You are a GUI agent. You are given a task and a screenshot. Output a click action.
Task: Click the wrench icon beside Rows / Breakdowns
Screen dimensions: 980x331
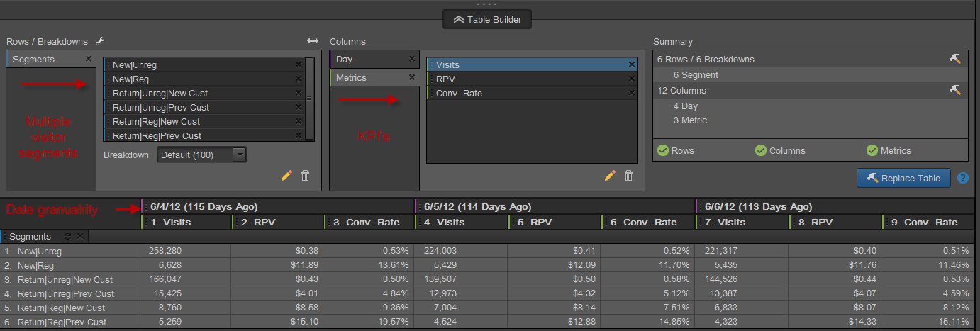[x=100, y=42]
